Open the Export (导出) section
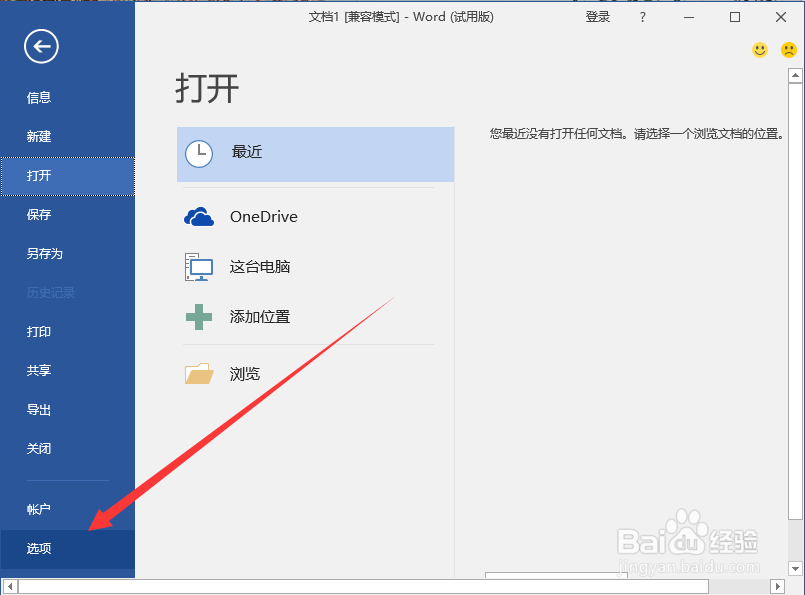This screenshot has width=805, height=595. point(38,409)
